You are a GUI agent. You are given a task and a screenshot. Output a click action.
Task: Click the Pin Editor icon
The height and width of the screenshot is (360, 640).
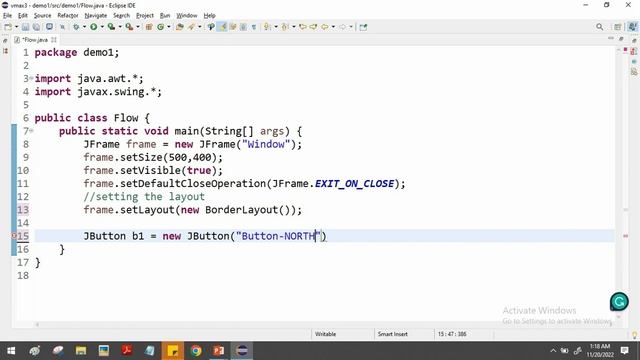tap(363, 27)
